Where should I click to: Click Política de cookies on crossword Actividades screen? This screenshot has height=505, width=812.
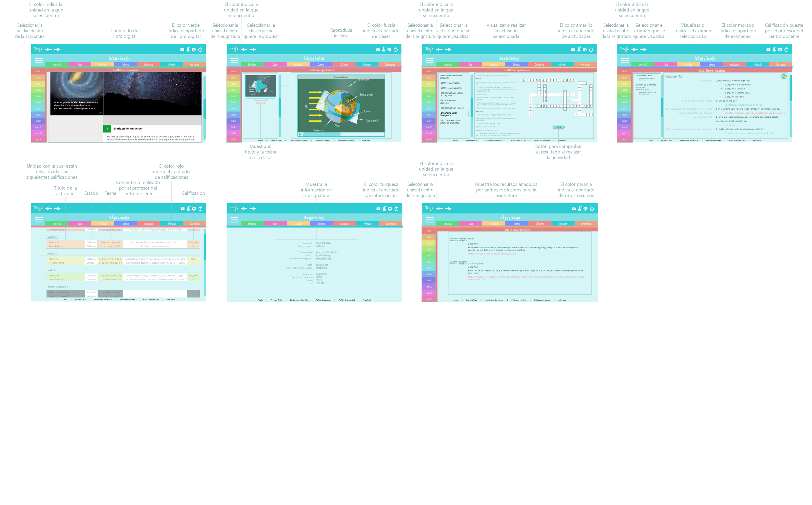point(518,141)
